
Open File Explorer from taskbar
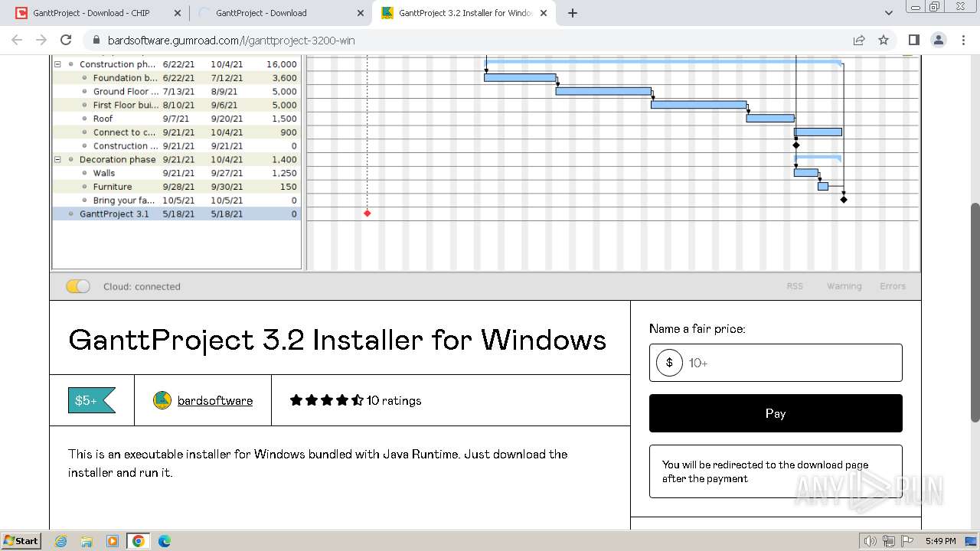click(x=87, y=541)
